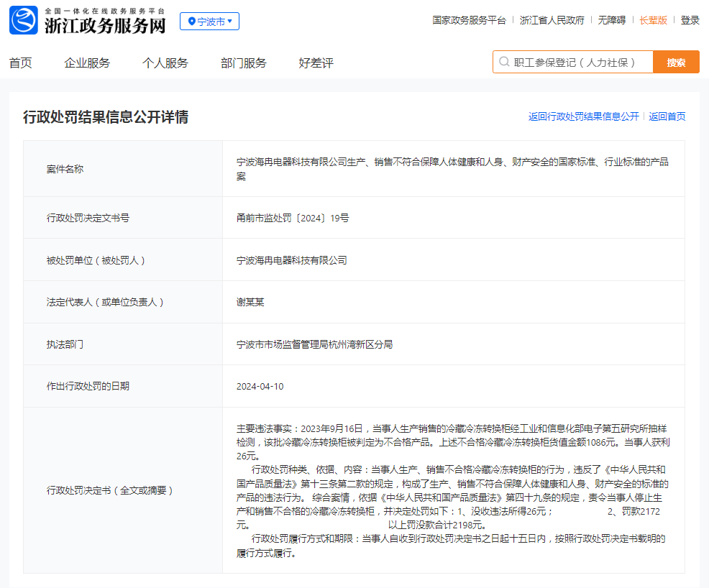
Task: Click the 宁波市市场监督管理局杭州湾新区分局 value
Action: coord(314,344)
